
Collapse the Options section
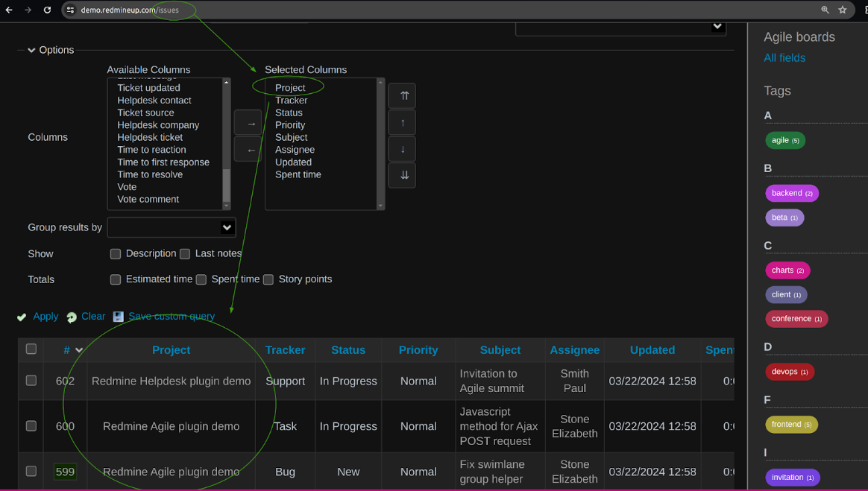31,51
